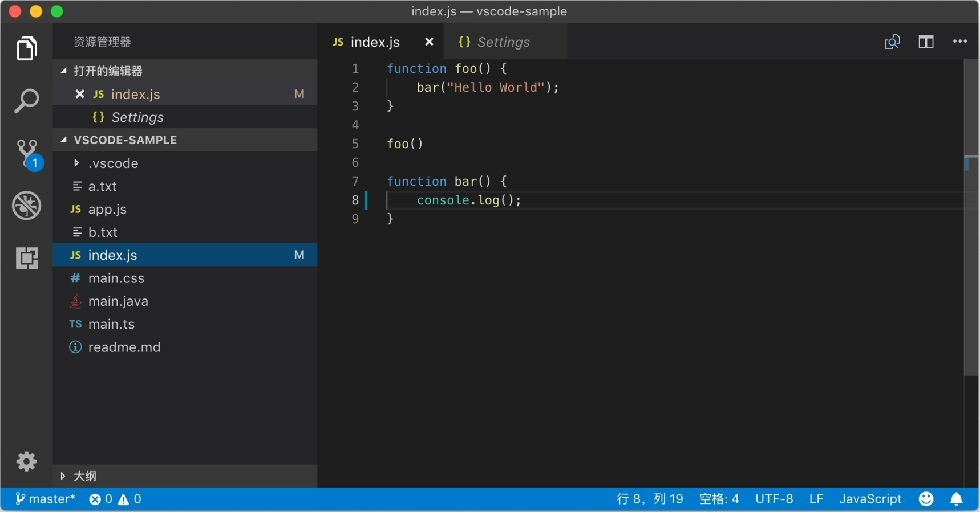Open changes preview icon in editor toolbar
This screenshot has width=980, height=512.
[892, 42]
